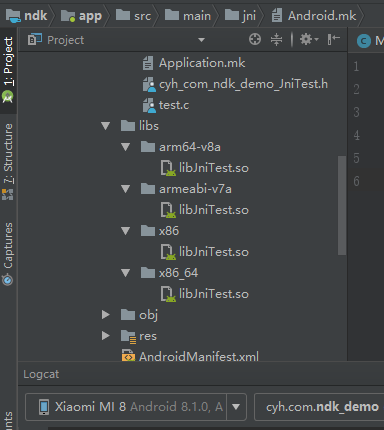Click the class file editor tab icon
Viewport: 384px width, 430px height.
click(x=364, y=41)
